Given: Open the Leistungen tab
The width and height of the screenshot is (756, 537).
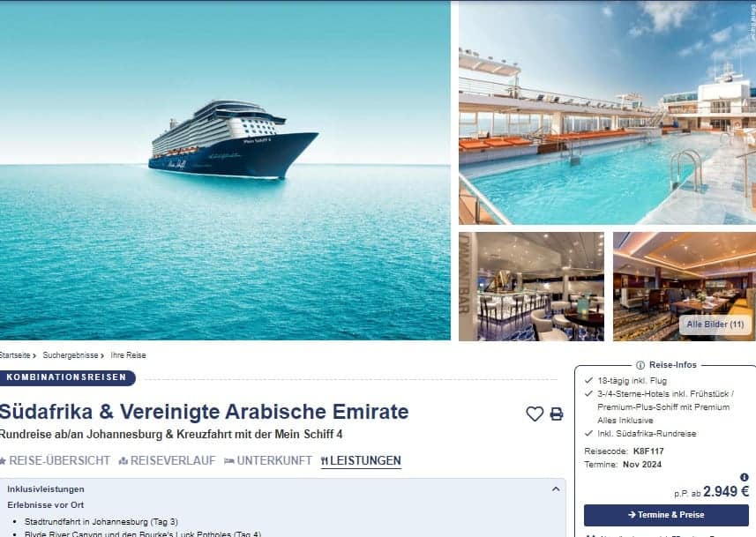Looking at the screenshot, I should [x=361, y=461].
